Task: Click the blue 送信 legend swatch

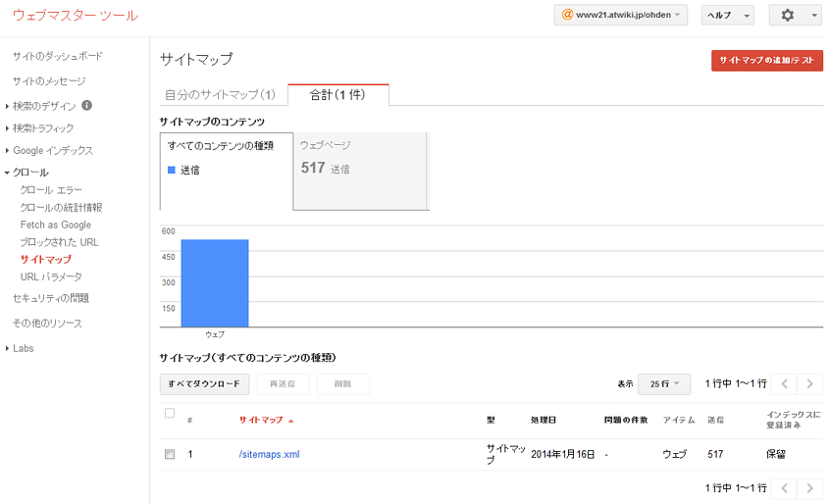Action: [x=171, y=171]
